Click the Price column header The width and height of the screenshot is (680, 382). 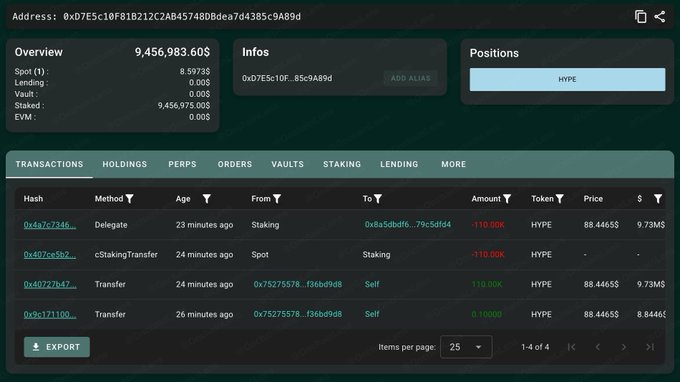click(x=593, y=199)
